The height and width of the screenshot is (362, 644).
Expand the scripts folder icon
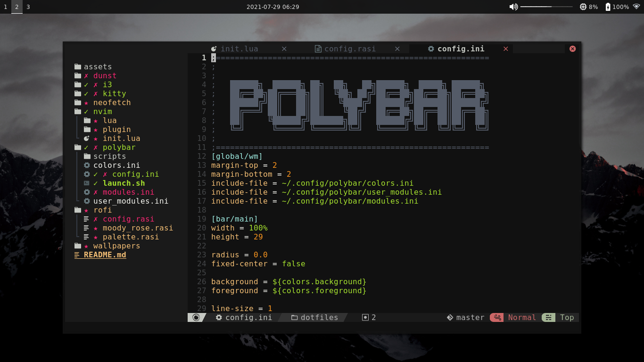click(x=87, y=156)
